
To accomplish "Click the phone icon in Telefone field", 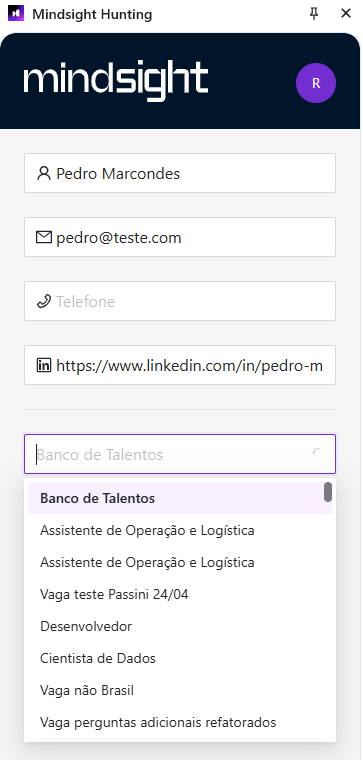I will 44,301.
